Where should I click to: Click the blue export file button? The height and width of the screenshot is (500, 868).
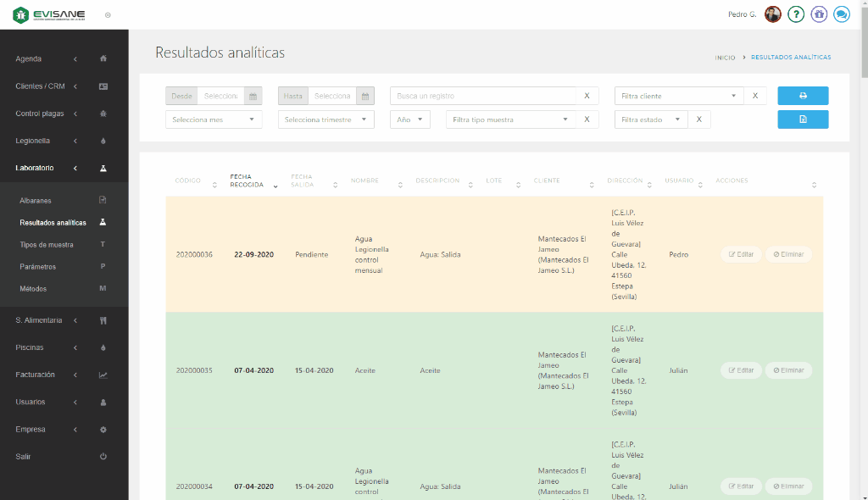803,119
